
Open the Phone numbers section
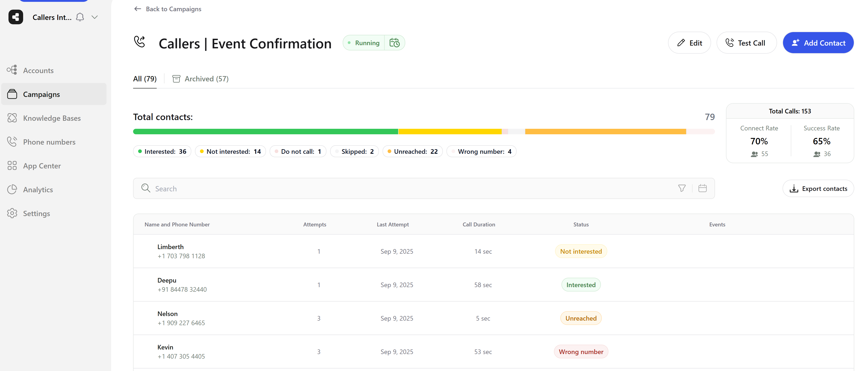click(x=49, y=142)
